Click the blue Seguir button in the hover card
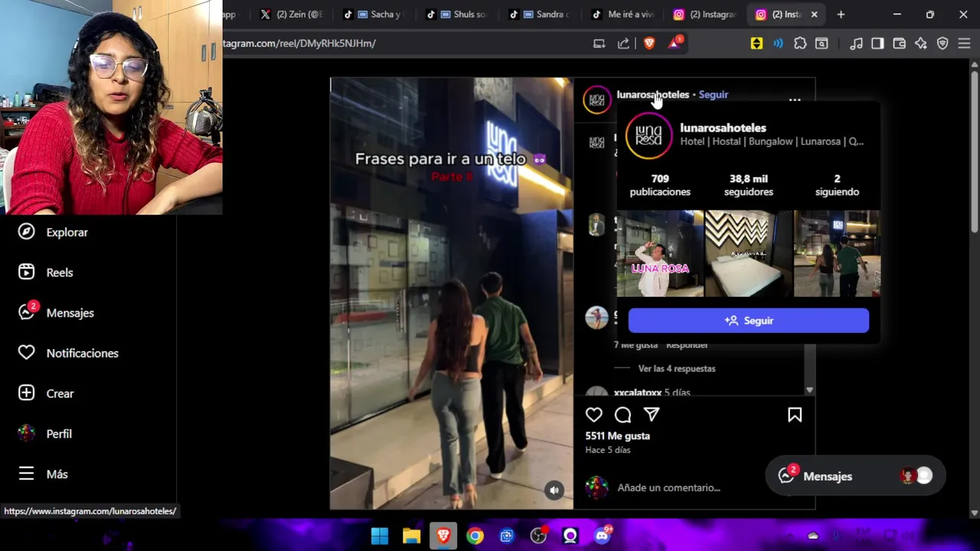 click(x=749, y=321)
